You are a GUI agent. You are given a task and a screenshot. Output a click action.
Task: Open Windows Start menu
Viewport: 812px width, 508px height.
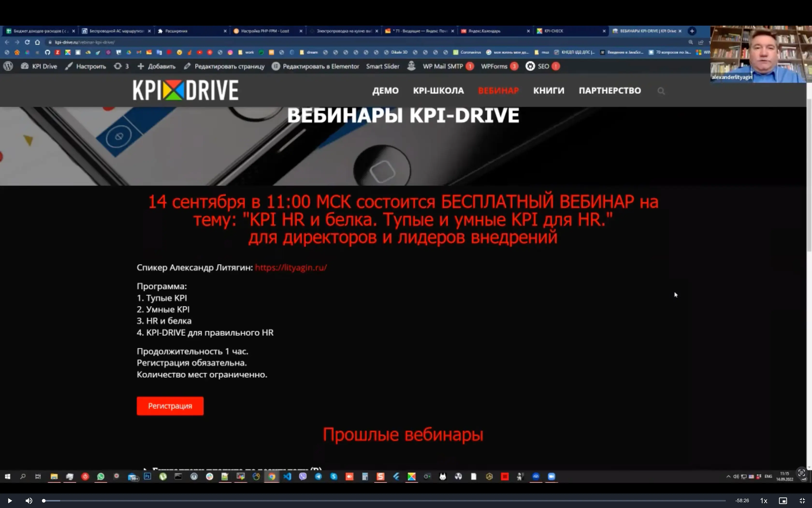(7, 476)
